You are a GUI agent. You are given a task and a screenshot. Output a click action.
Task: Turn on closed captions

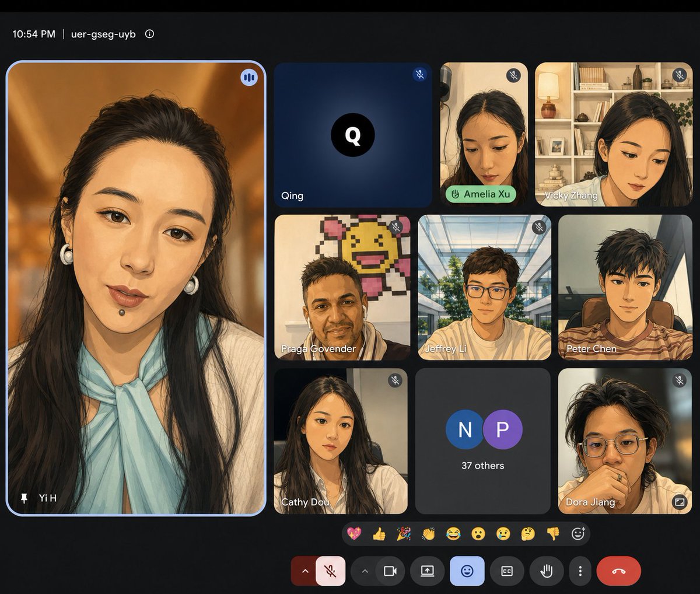(507, 571)
